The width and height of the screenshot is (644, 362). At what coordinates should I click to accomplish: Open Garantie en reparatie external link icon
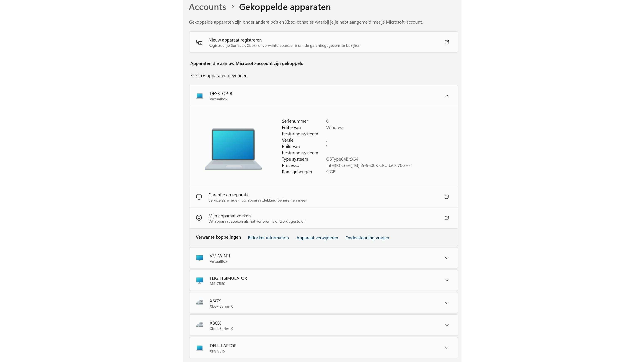[446, 197]
